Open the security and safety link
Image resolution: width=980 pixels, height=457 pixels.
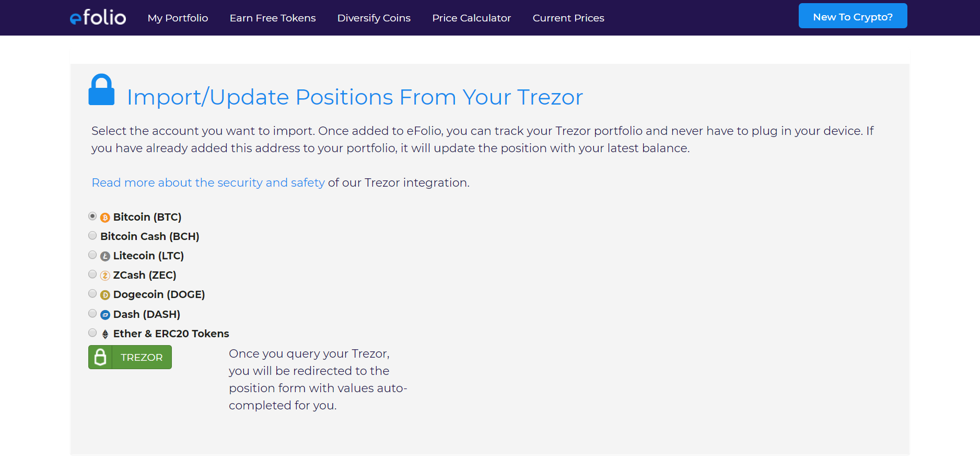click(x=208, y=182)
